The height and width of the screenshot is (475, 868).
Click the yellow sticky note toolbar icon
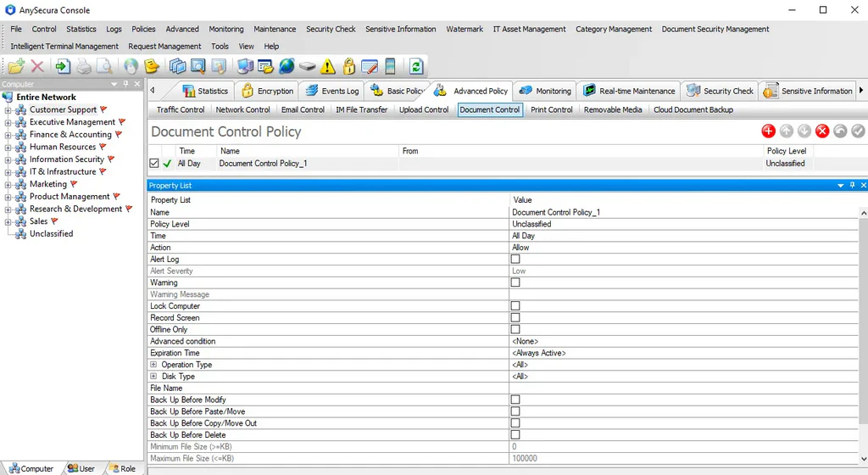[x=151, y=66]
